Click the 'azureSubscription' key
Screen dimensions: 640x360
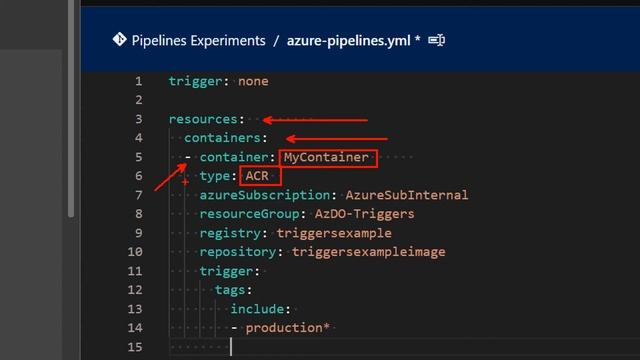pos(264,195)
